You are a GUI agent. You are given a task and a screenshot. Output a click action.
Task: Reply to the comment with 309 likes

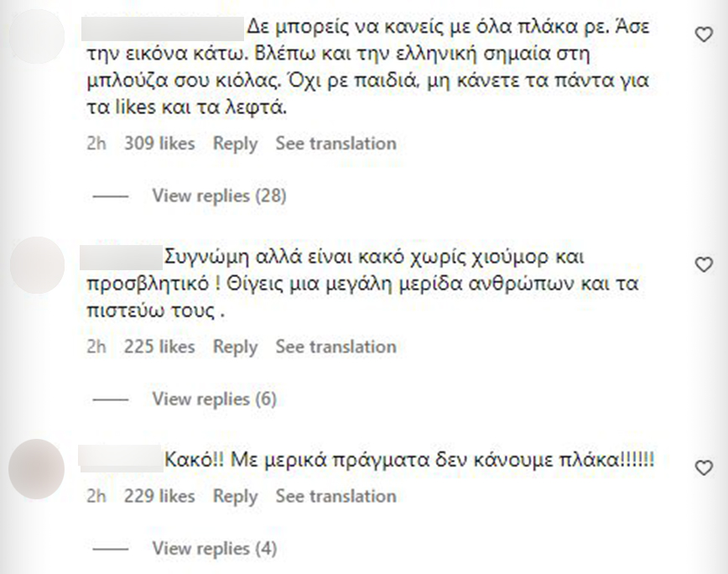point(235,143)
